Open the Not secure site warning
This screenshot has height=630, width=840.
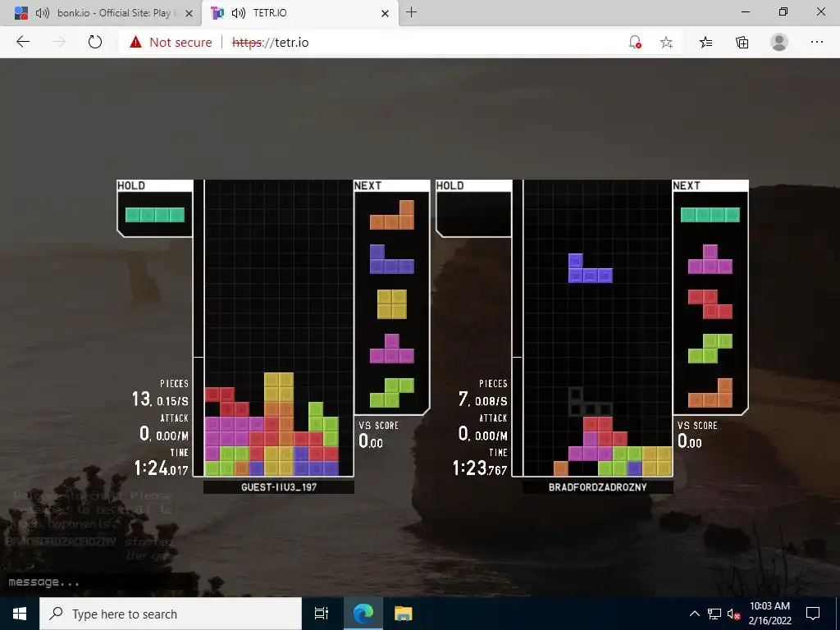pos(171,43)
